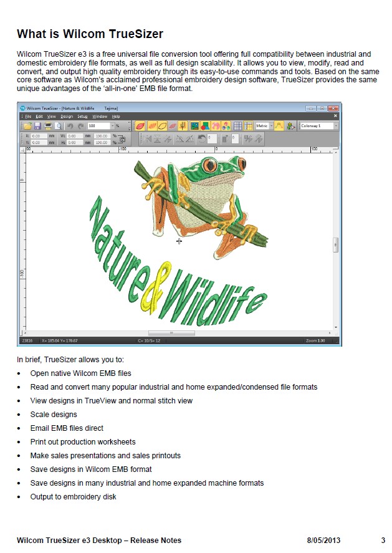392x553 pixels.
Task: Open the zoom factor dropdown arrow
Action: point(112,126)
